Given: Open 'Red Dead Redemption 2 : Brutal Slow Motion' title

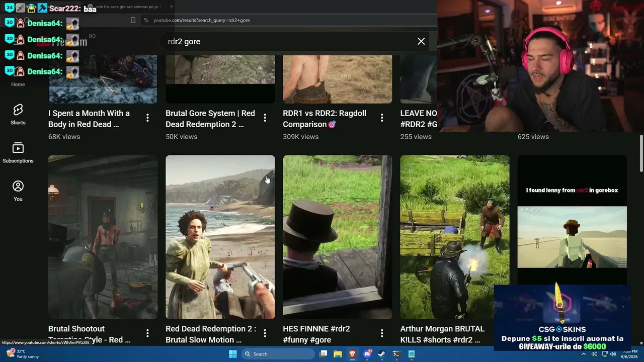Looking at the screenshot, I should [x=211, y=334].
